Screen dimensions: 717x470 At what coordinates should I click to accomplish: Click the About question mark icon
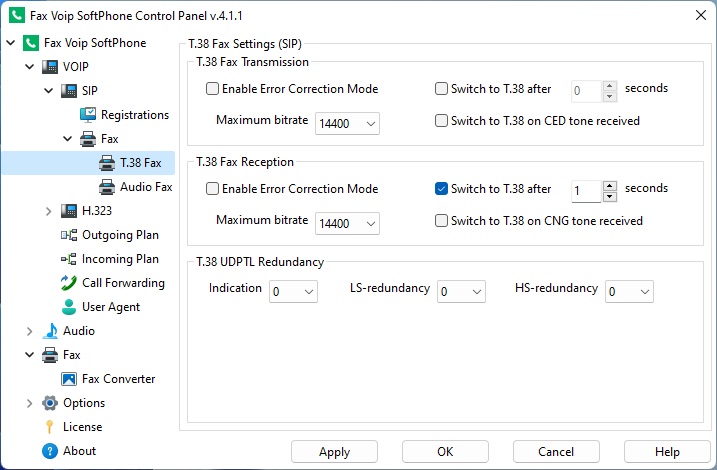click(50, 451)
